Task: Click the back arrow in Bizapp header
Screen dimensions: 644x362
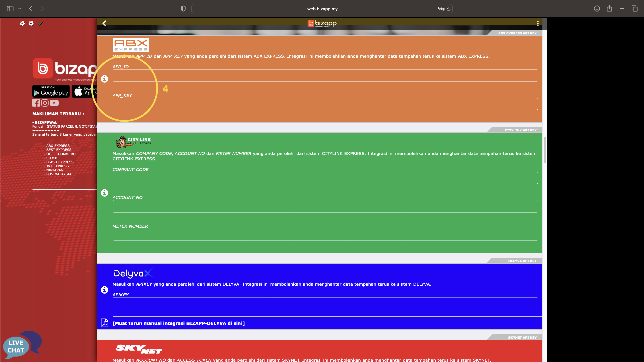Action: point(104,23)
